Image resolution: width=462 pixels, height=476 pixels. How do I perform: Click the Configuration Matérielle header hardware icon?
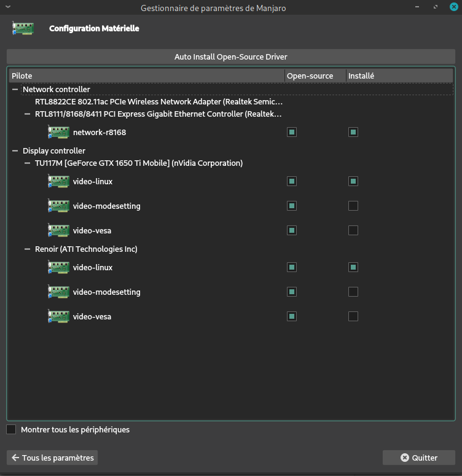[x=23, y=29]
